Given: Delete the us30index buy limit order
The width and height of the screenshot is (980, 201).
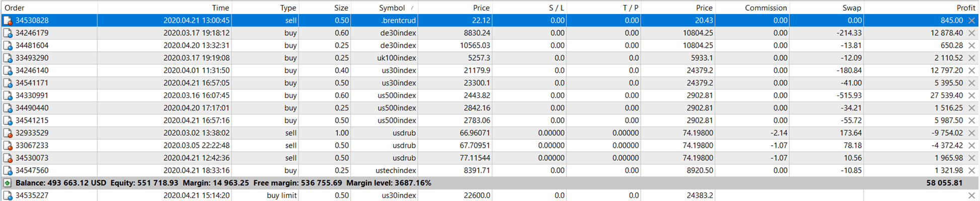Looking at the screenshot, I should (971, 195).
